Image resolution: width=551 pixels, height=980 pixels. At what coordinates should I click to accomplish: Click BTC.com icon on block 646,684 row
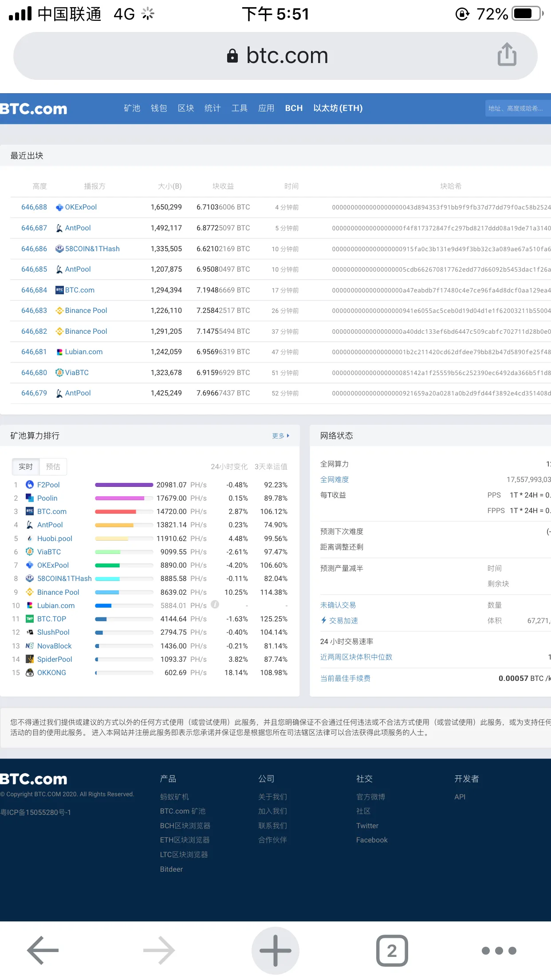[59, 290]
